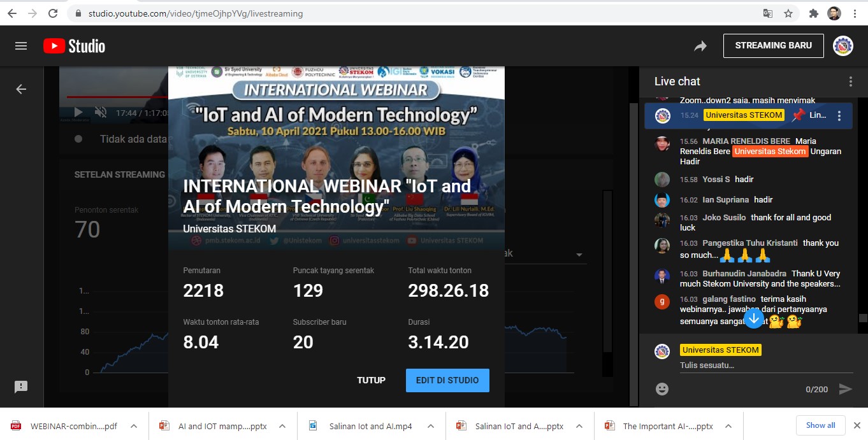The width and height of the screenshot is (868, 440).
Task: Open the dropdown arrow behind the dialog
Action: pos(579,255)
